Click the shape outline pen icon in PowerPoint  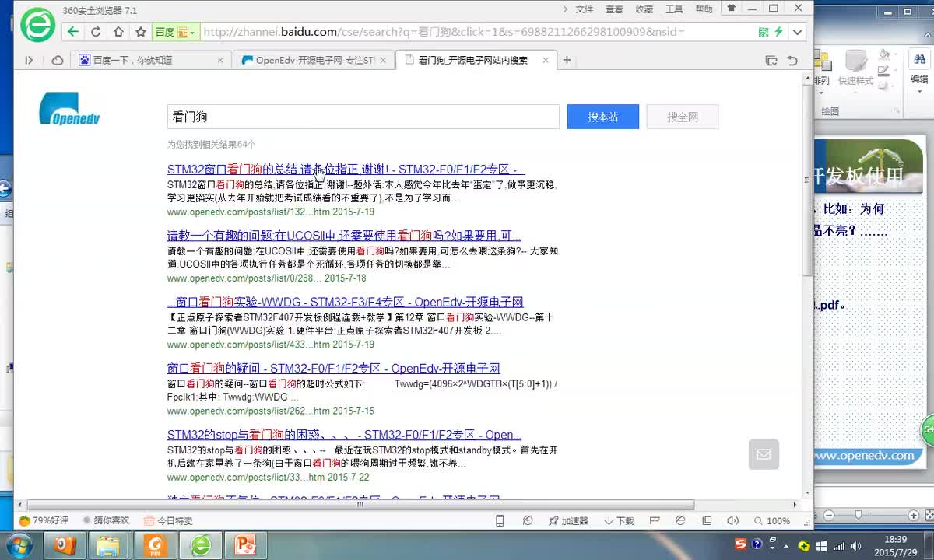point(885,70)
